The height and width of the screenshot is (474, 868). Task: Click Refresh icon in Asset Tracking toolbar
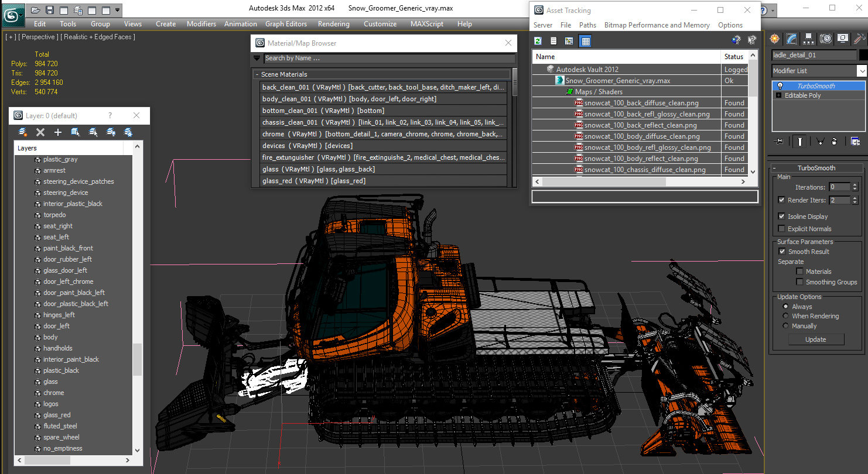point(538,40)
